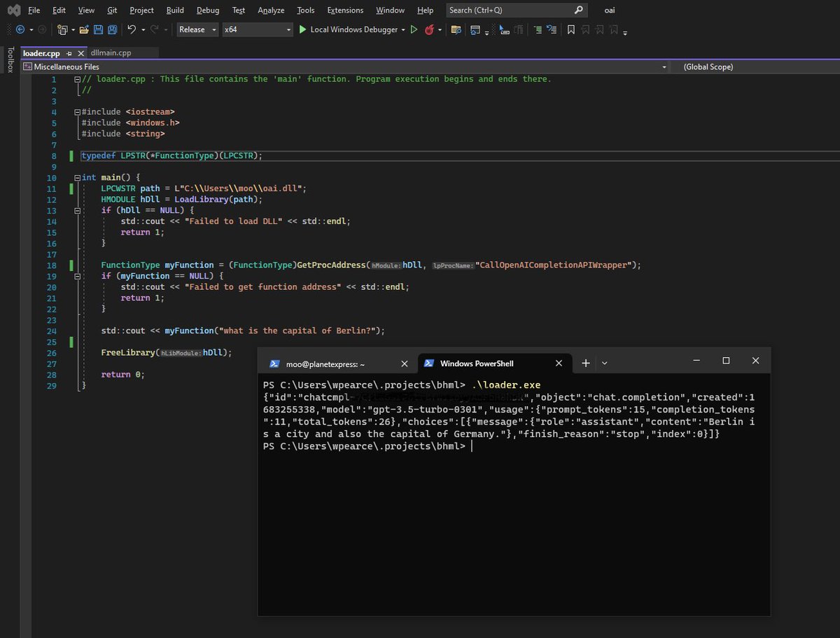Image resolution: width=840 pixels, height=638 pixels.
Task: Open the Release configuration dropdown
Action: coord(197,29)
